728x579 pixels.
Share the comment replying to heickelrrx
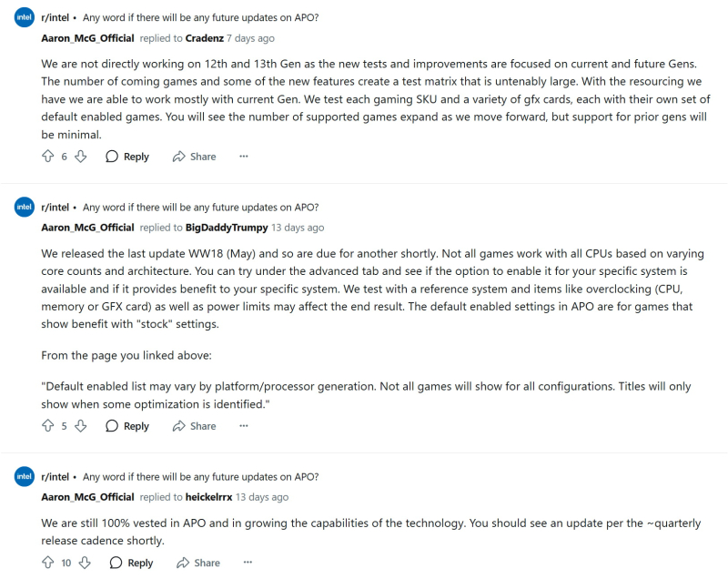[x=198, y=563]
